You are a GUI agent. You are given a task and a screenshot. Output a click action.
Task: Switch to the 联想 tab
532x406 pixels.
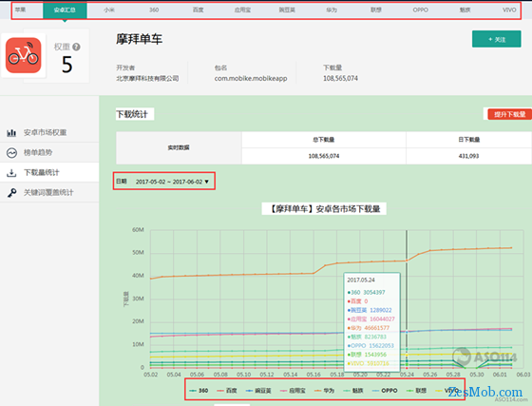click(x=376, y=10)
